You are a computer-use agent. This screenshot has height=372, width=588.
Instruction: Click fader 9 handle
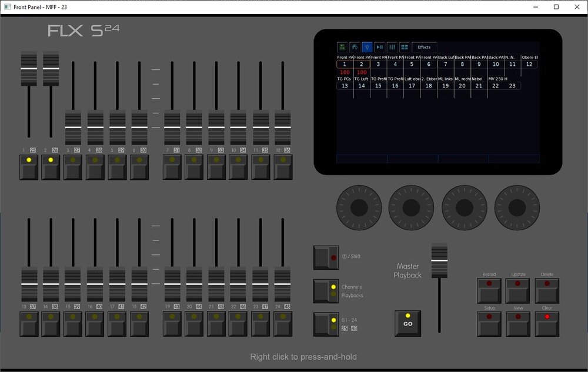(216, 128)
